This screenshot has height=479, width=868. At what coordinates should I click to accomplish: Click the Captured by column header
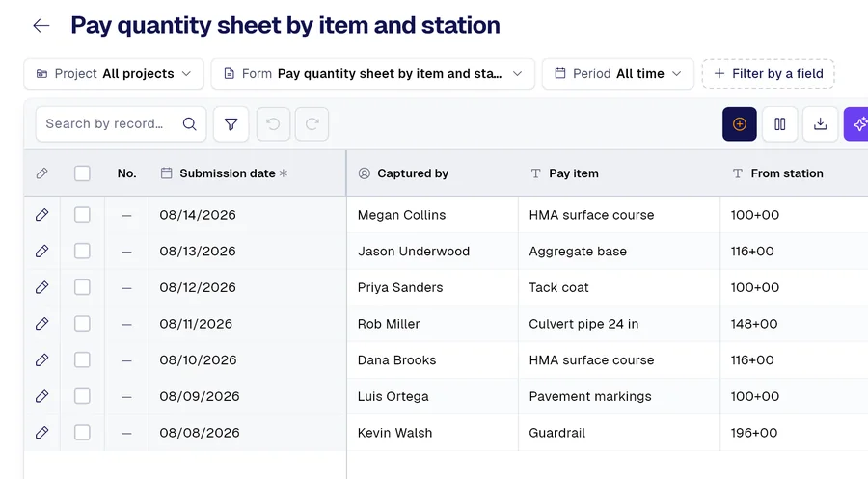pyautogui.click(x=433, y=173)
